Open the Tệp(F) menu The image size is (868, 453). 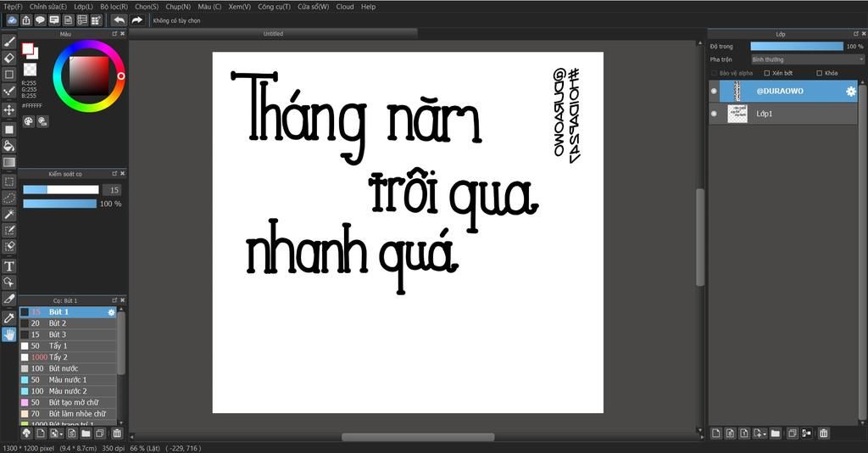(14, 7)
